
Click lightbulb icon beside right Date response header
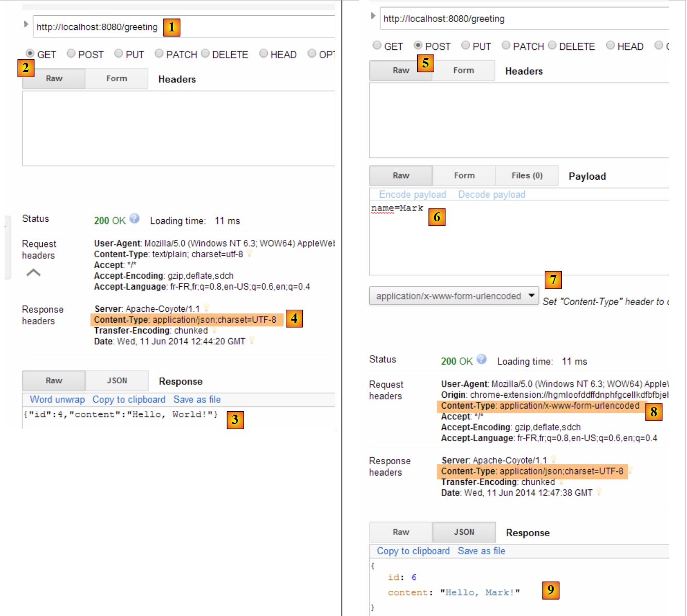tap(599, 492)
